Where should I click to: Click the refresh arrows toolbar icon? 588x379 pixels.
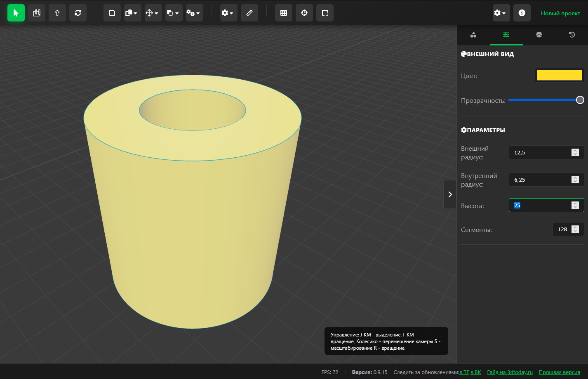(x=78, y=13)
